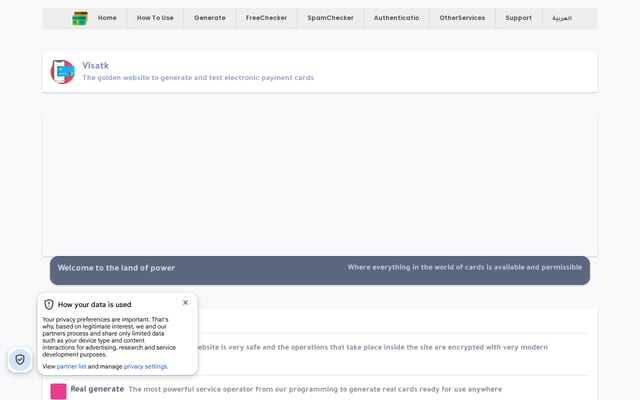Viewport: 640px width, 400px height.
Task: Click the 'Real generate' heading
Action: click(97, 389)
